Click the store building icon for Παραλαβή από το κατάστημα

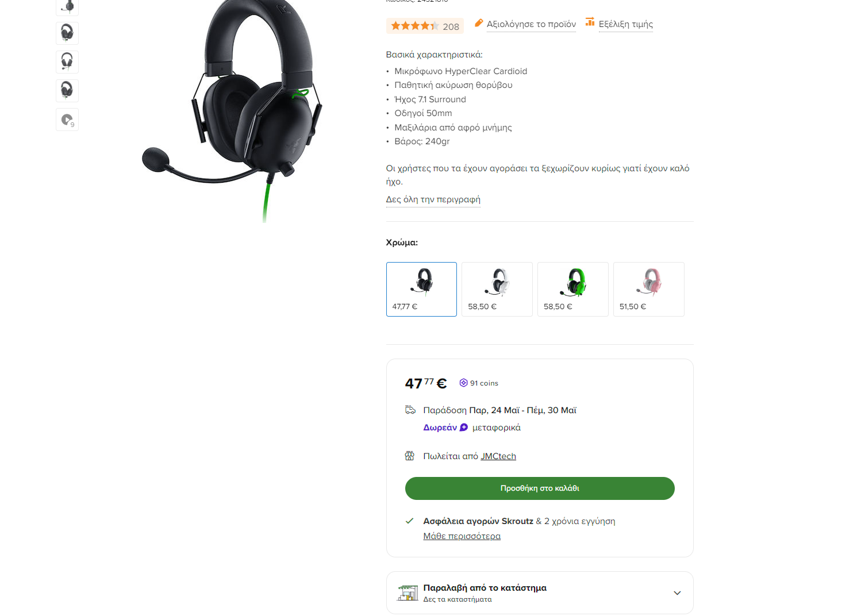pyautogui.click(x=407, y=592)
